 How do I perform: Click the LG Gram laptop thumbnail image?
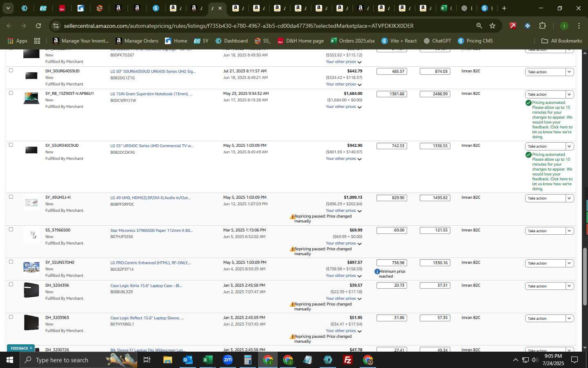tap(31, 99)
